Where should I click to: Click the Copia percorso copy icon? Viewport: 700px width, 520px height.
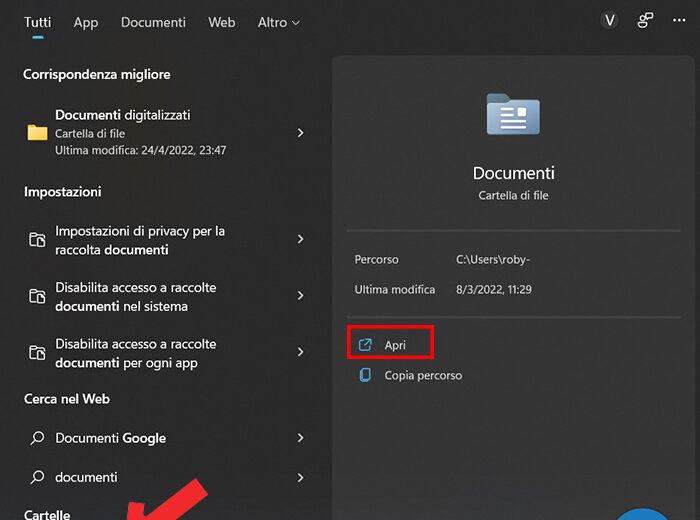(365, 375)
